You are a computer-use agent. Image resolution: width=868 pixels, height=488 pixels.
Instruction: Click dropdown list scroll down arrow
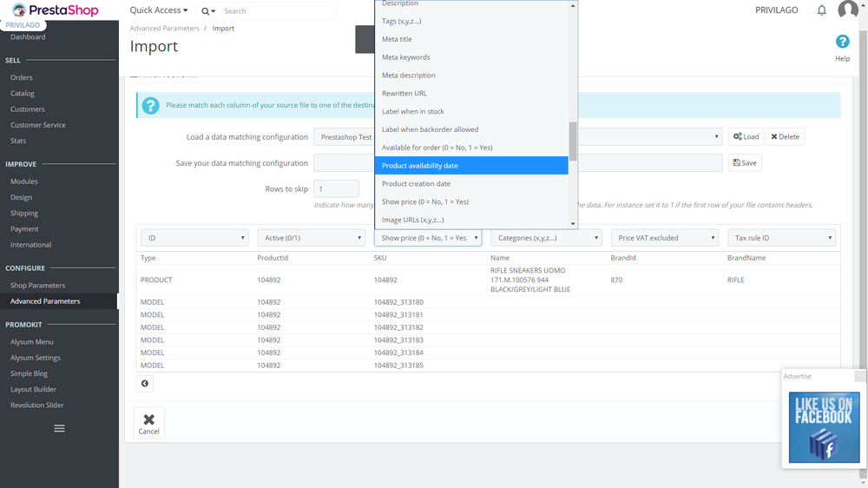[x=573, y=224]
